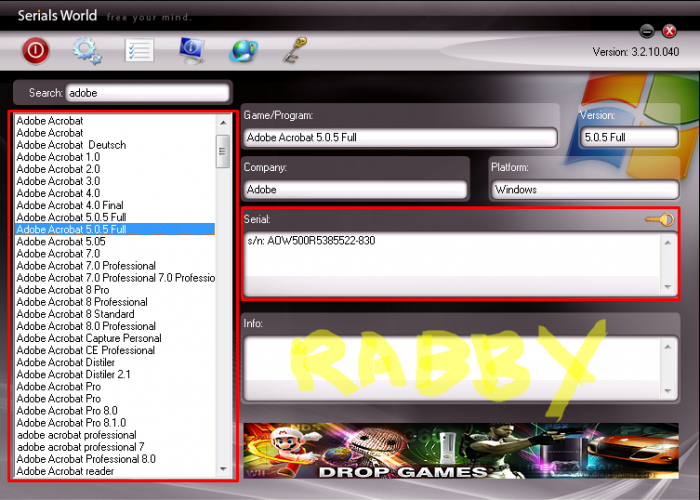The height and width of the screenshot is (500, 700).
Task: Minimize the Serials World window
Action: pyautogui.click(x=647, y=31)
